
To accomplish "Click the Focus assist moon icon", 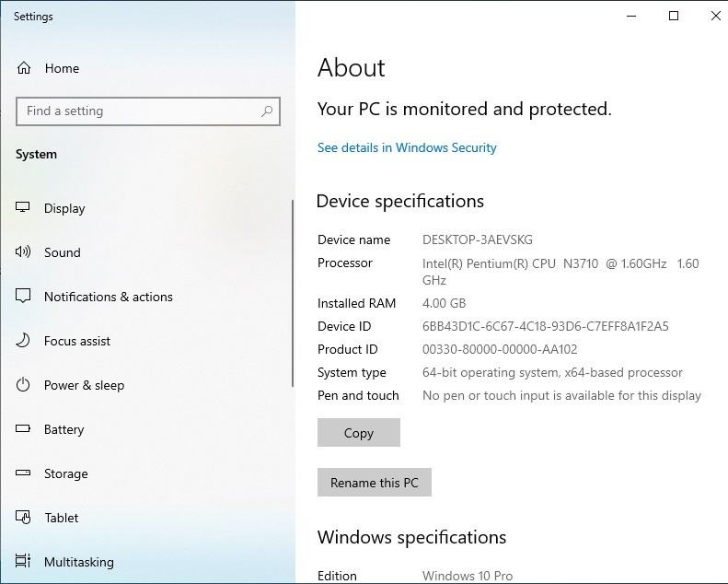I will click(24, 341).
